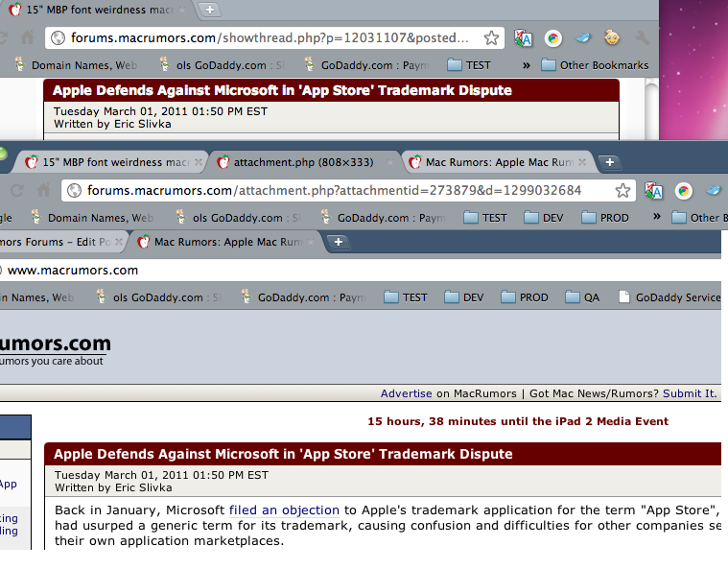Open new tab plus in top window
This screenshot has width=728, height=569.
click(210, 10)
